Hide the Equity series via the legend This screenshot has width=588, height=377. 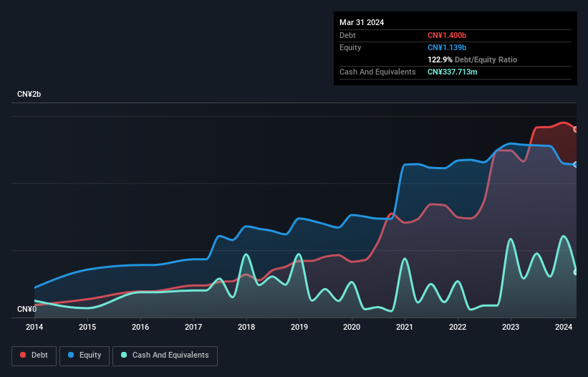click(x=85, y=355)
